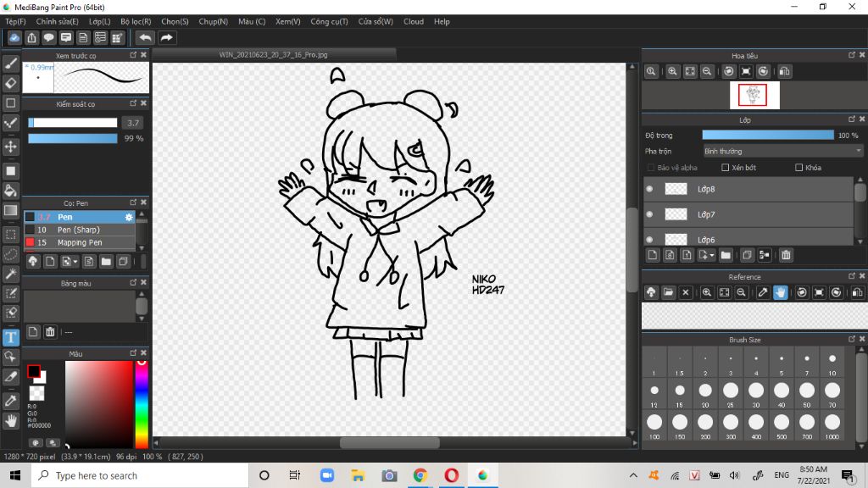Select the Eyedropper tool
Image resolution: width=868 pixels, height=488 pixels.
click(x=10, y=401)
